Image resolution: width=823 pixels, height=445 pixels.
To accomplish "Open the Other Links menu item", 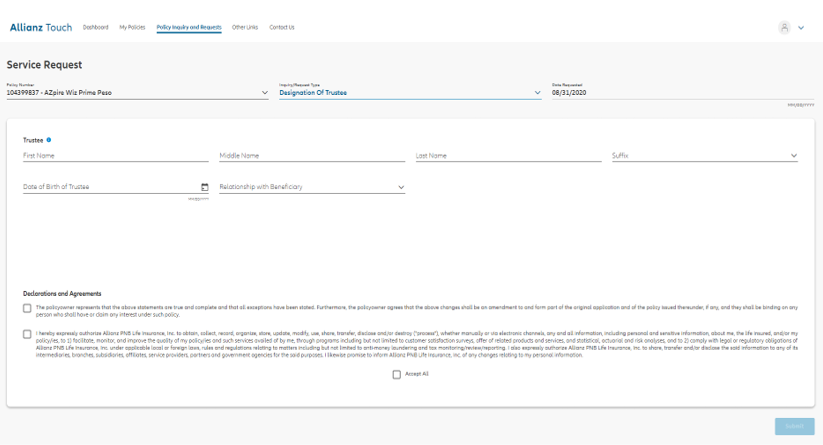I will (244, 27).
